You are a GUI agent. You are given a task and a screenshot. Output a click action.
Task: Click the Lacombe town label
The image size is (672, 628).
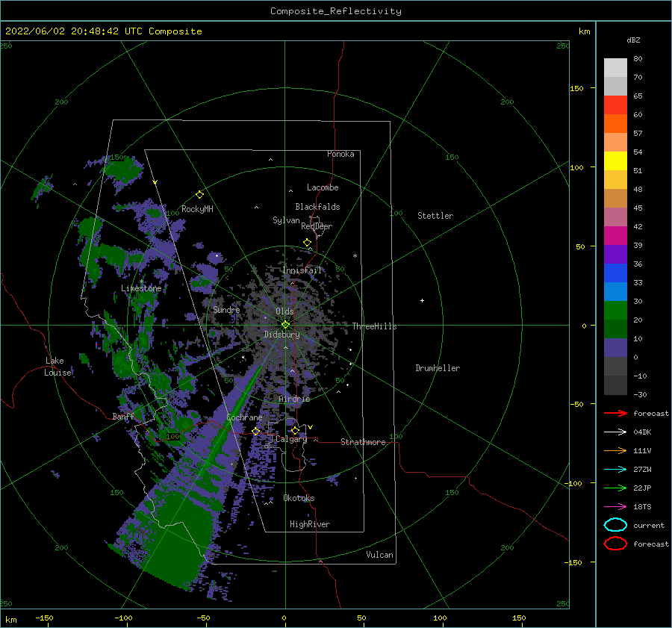point(323,187)
